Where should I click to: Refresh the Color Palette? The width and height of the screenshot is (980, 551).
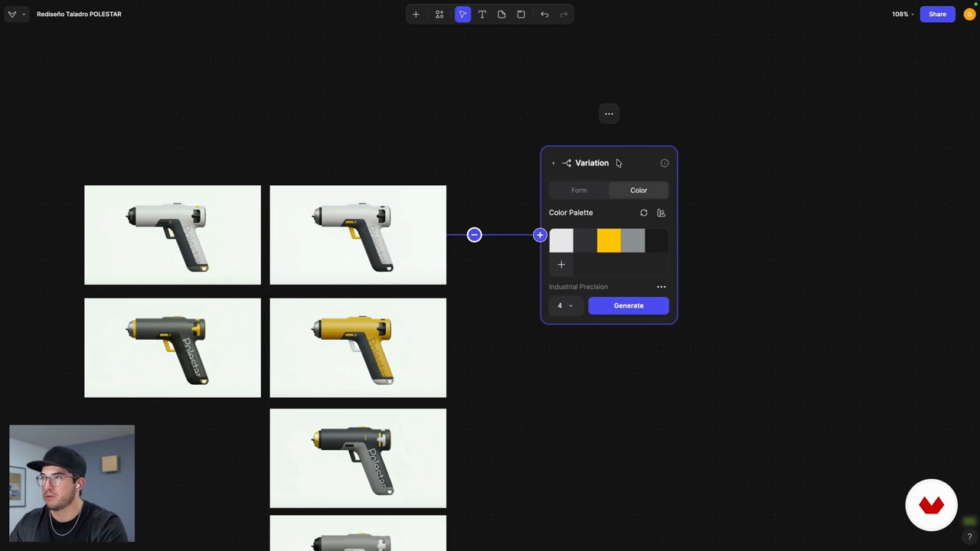coord(644,213)
